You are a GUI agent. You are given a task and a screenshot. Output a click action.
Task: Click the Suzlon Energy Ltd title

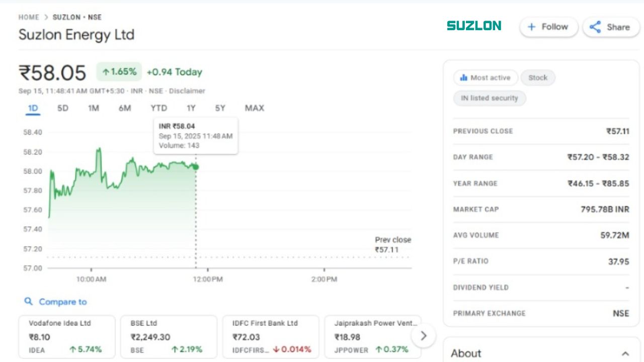pyautogui.click(x=76, y=35)
